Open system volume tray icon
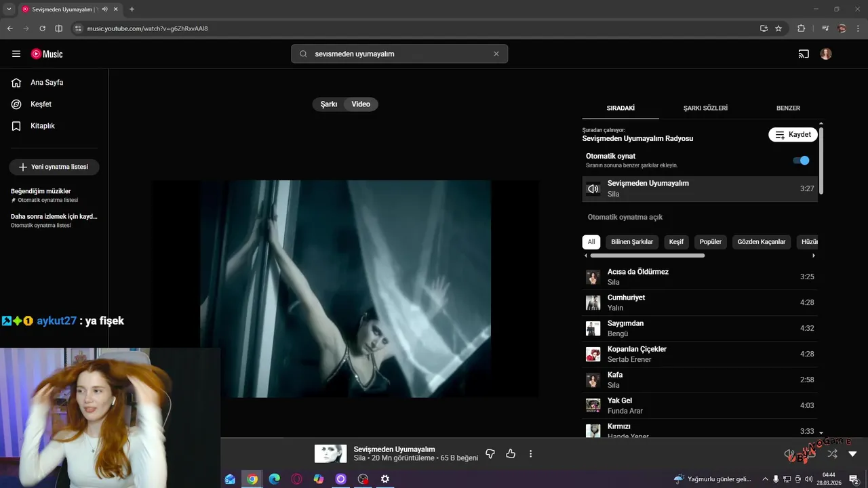This screenshot has height=488, width=868. click(x=809, y=479)
